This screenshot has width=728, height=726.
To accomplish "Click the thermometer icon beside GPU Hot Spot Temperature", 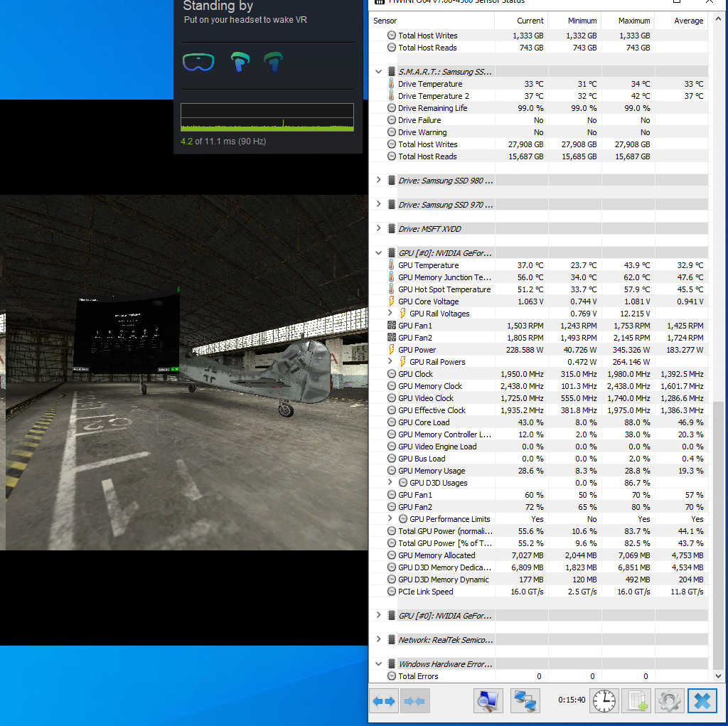I will pyautogui.click(x=392, y=289).
